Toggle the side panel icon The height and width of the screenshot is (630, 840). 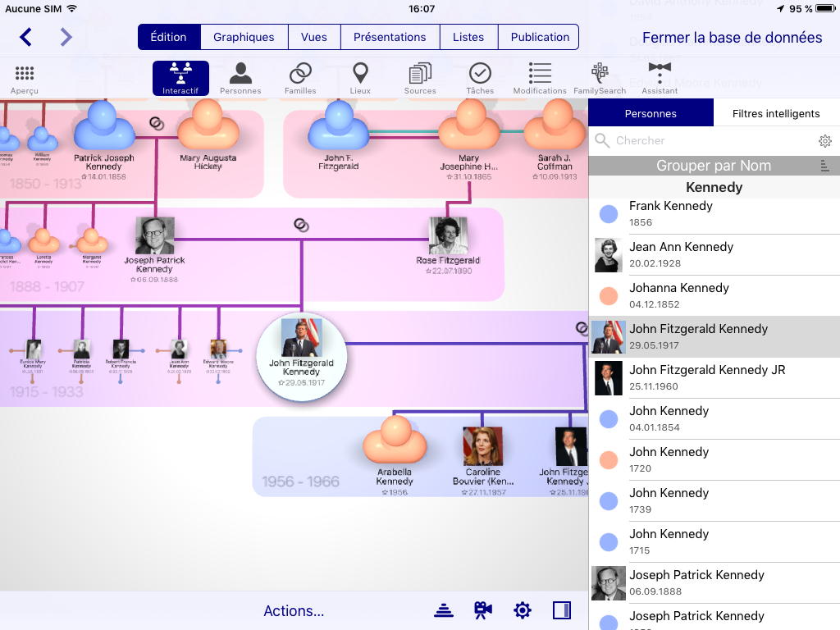point(562,610)
